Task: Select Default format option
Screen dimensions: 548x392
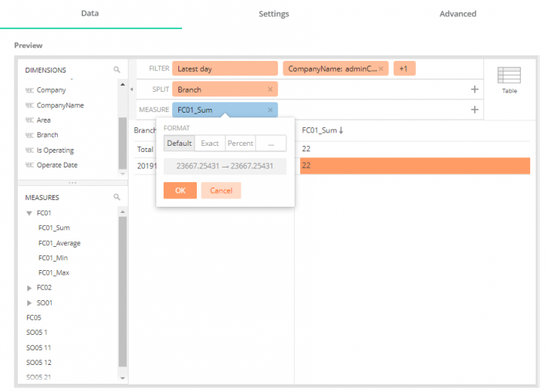Action: click(179, 144)
